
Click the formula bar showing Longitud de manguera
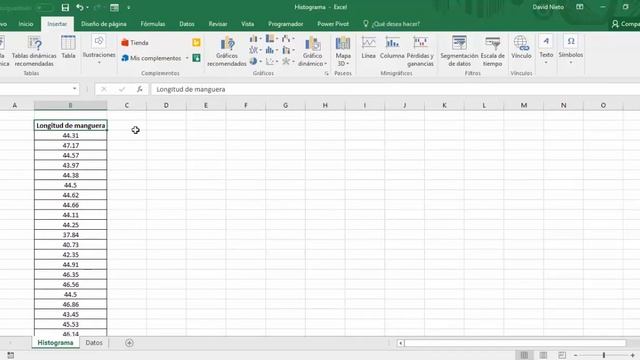[395, 89]
